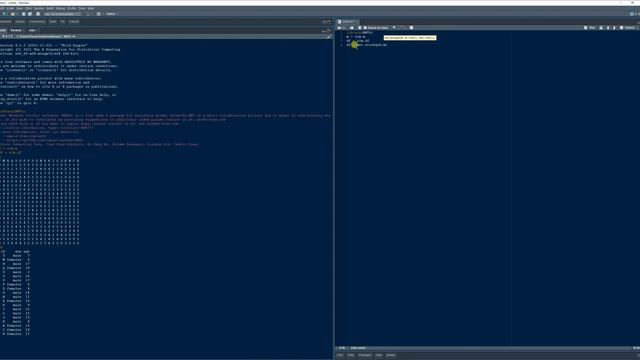Clear the console with the broom icon
The image size is (640, 360).
[x=329, y=36]
